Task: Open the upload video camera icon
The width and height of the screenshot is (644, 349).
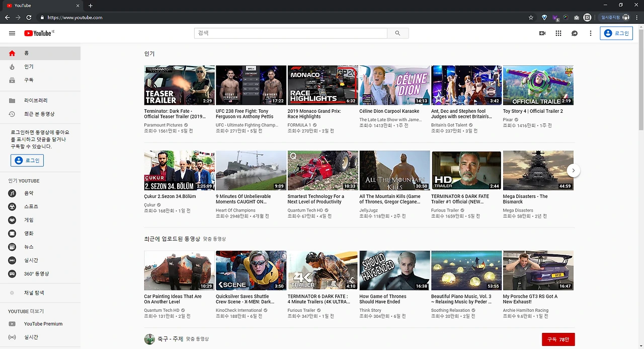Action: [542, 33]
